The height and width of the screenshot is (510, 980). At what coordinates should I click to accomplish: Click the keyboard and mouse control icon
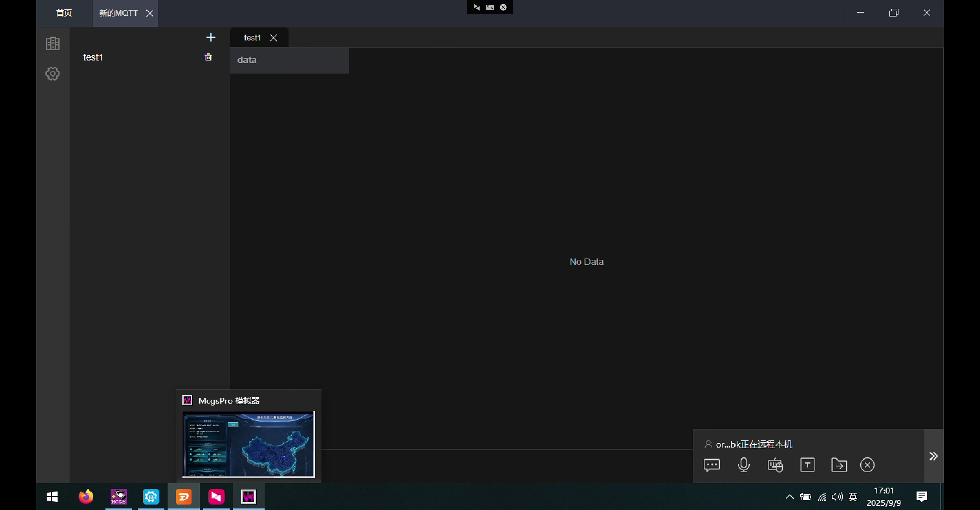(775, 465)
